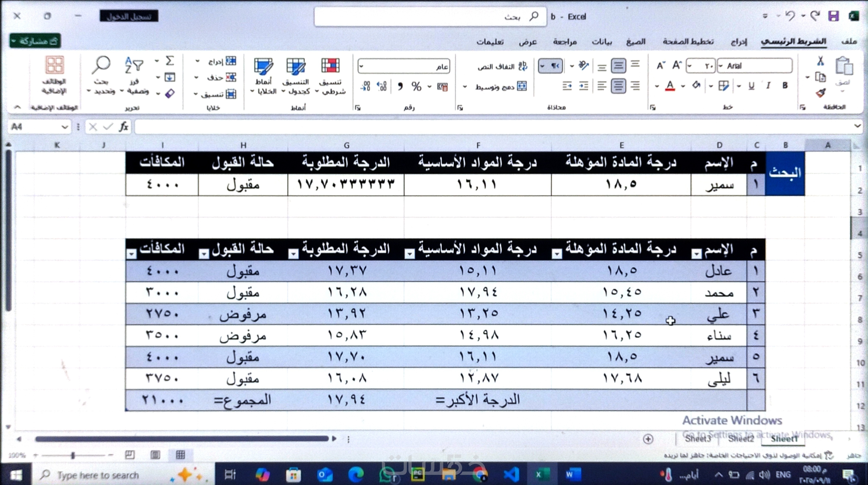Toggle bold formatting
868x485 pixels.
tap(785, 86)
